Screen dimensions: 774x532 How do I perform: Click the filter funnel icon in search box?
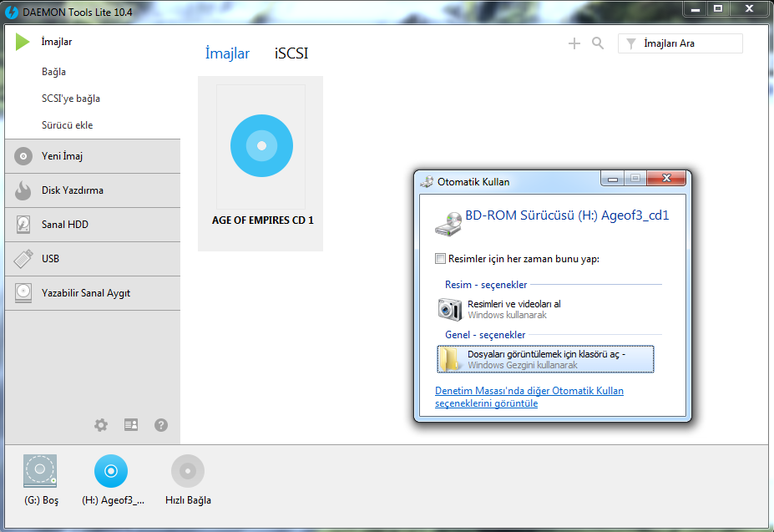(631, 44)
